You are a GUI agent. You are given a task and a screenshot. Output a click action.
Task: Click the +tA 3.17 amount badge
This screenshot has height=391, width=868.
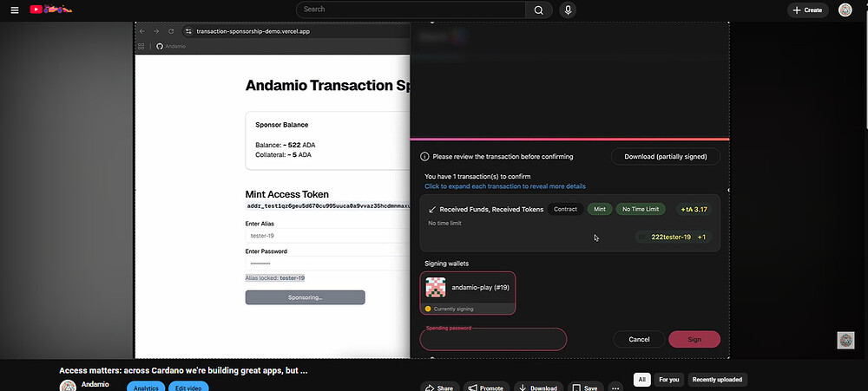point(694,209)
